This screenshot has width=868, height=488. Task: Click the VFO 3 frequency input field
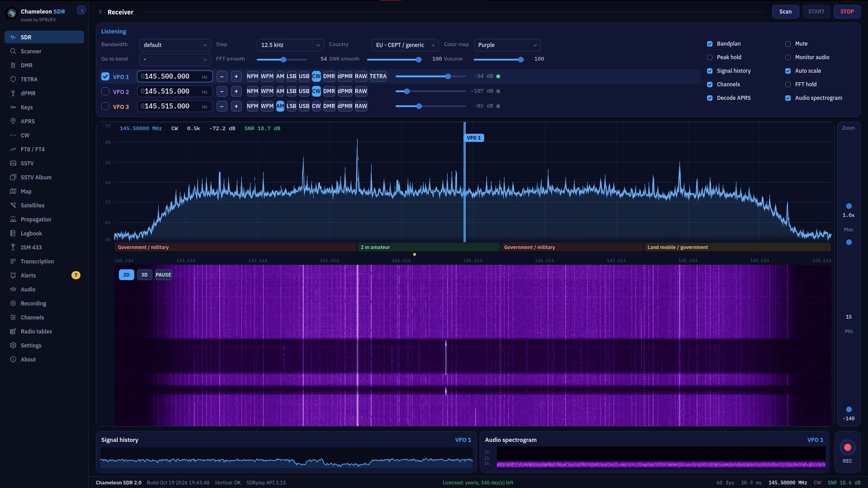tap(175, 106)
